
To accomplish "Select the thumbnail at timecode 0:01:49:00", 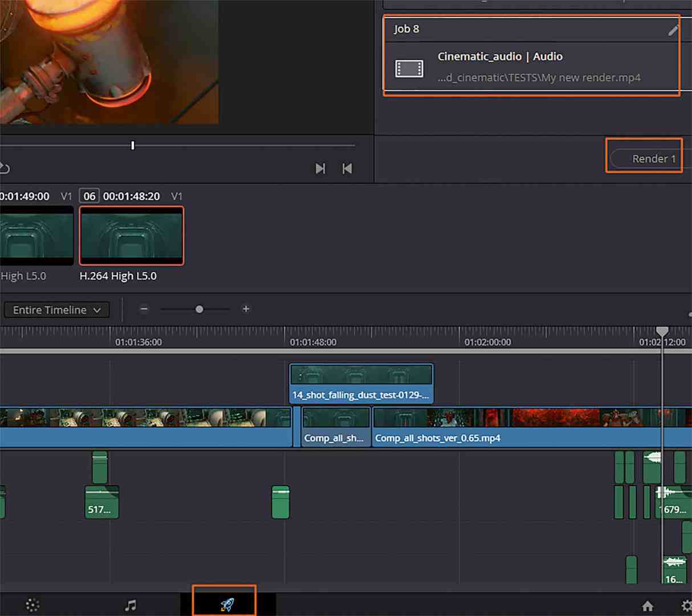I will tap(36, 236).
